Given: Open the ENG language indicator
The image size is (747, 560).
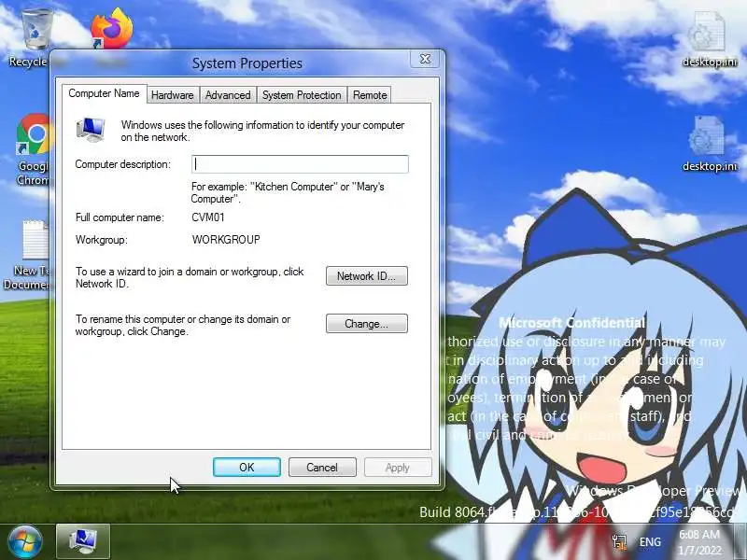Looking at the screenshot, I should click(x=650, y=542).
